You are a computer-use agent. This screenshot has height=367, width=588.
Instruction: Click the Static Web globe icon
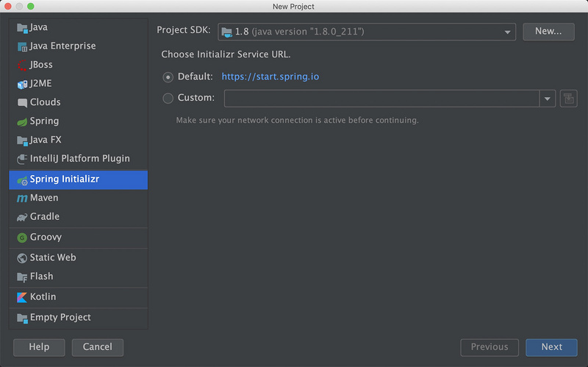(22, 258)
